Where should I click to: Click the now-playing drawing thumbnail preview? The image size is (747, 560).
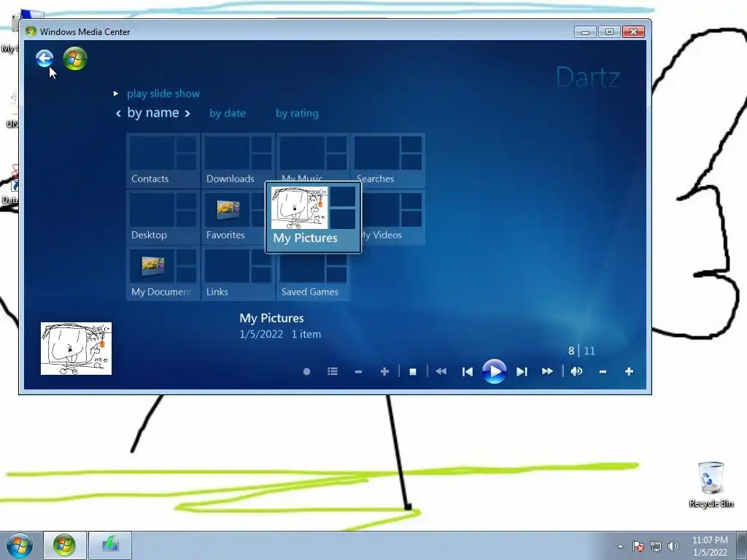point(76,349)
